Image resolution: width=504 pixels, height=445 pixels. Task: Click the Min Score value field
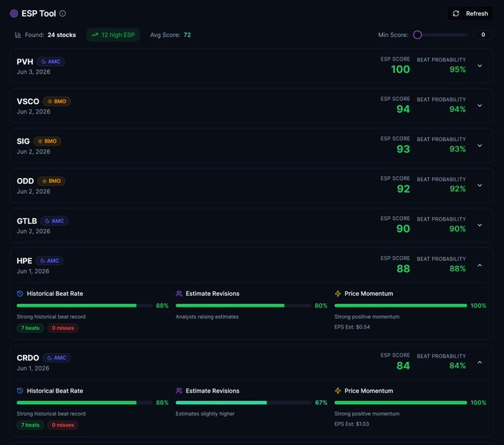(482, 35)
